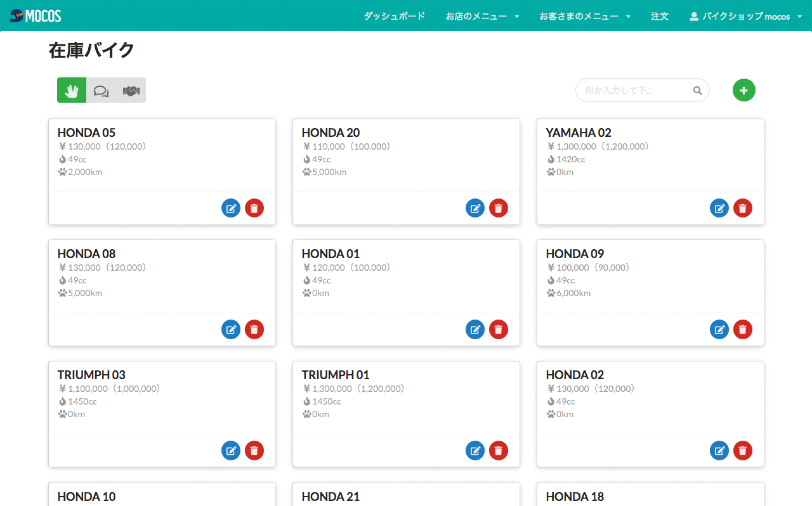The image size is (812, 506).
Task: Expand the お店のメニュー dropdown
Action: point(482,16)
